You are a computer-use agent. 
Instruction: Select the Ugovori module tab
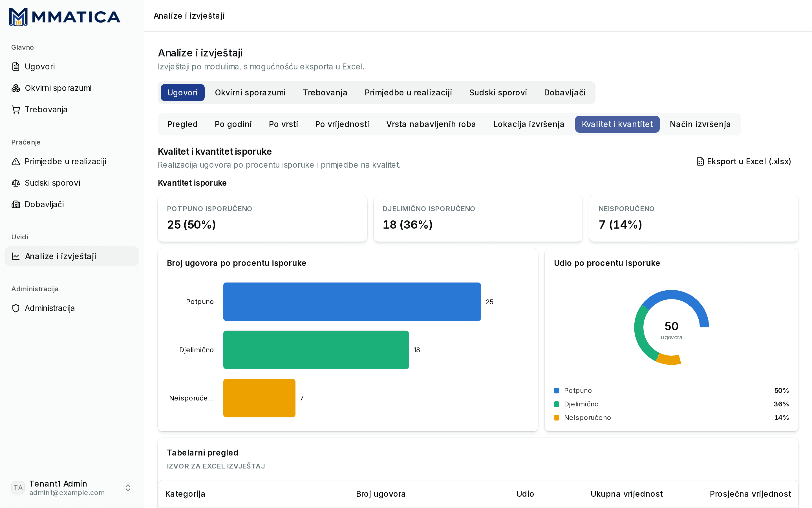click(x=182, y=93)
